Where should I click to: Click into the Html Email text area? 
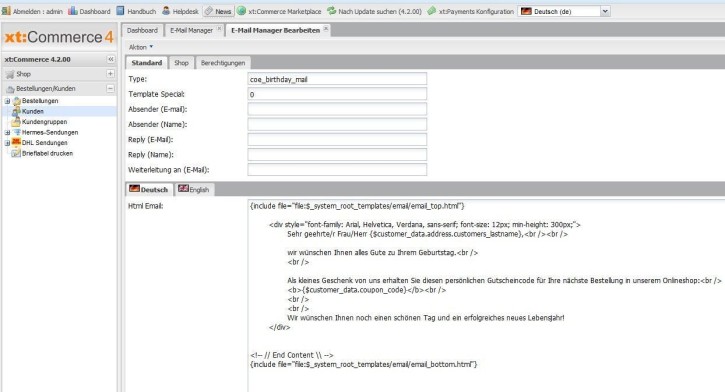(486, 296)
